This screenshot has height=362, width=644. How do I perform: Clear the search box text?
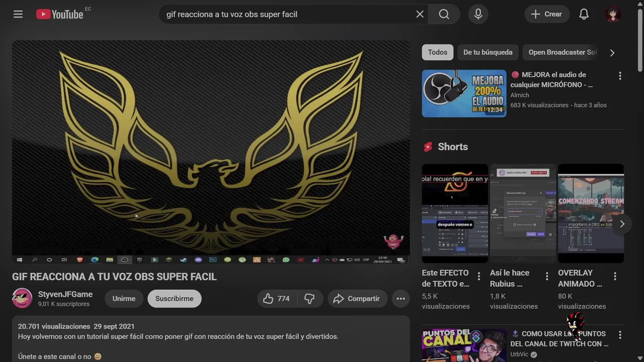[420, 14]
